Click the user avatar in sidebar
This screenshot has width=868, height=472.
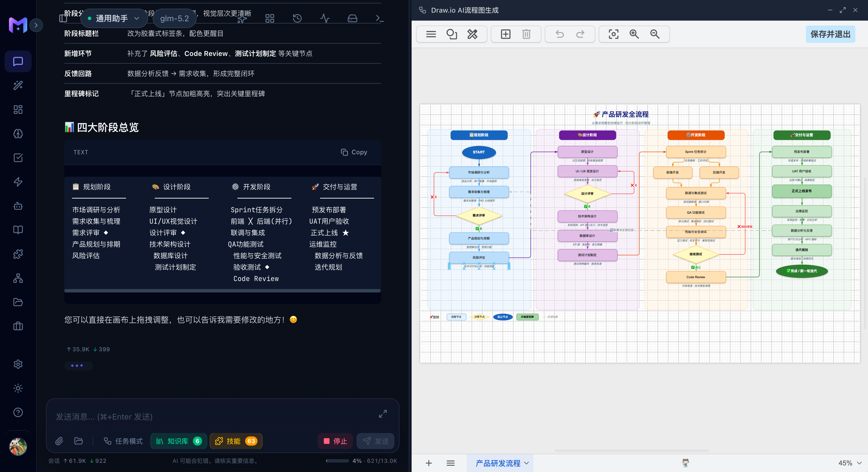[x=18, y=447]
